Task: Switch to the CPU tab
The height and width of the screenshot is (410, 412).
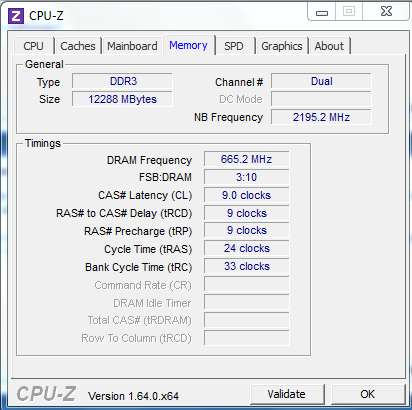Action: [x=34, y=46]
